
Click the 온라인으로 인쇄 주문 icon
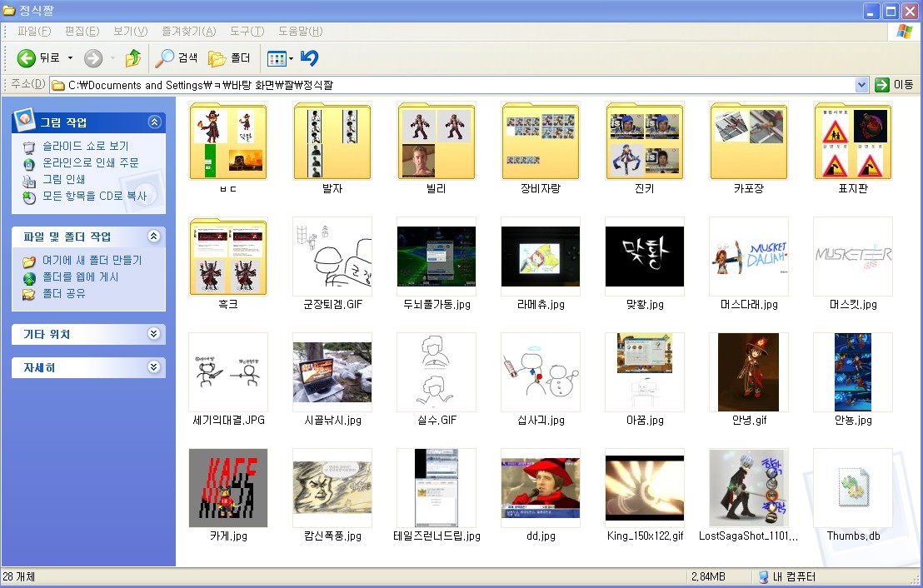click(x=29, y=163)
